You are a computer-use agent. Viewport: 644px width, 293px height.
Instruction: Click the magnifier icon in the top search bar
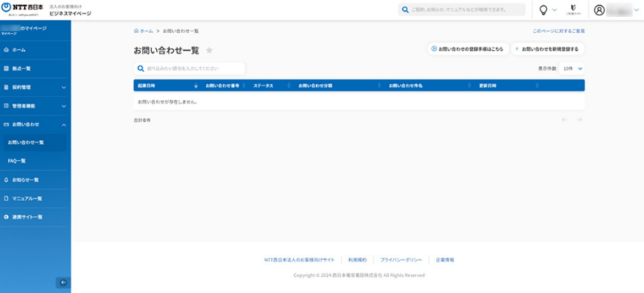coord(405,10)
